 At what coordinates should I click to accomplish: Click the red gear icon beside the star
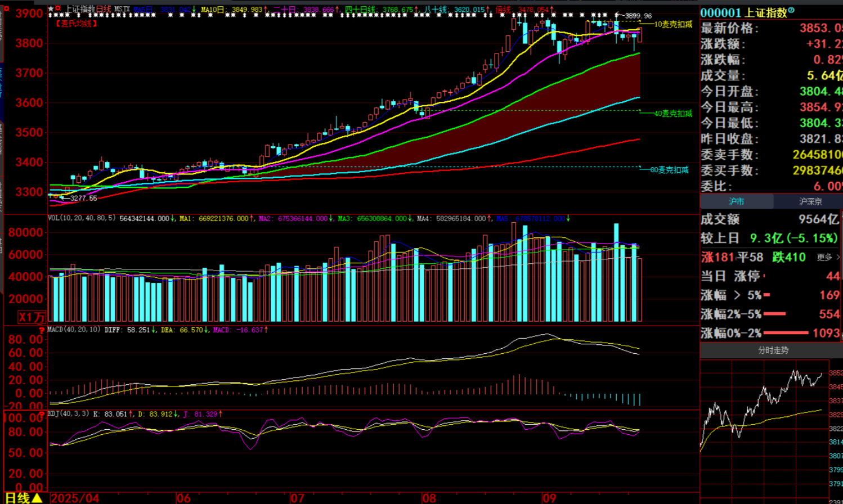pos(57,9)
